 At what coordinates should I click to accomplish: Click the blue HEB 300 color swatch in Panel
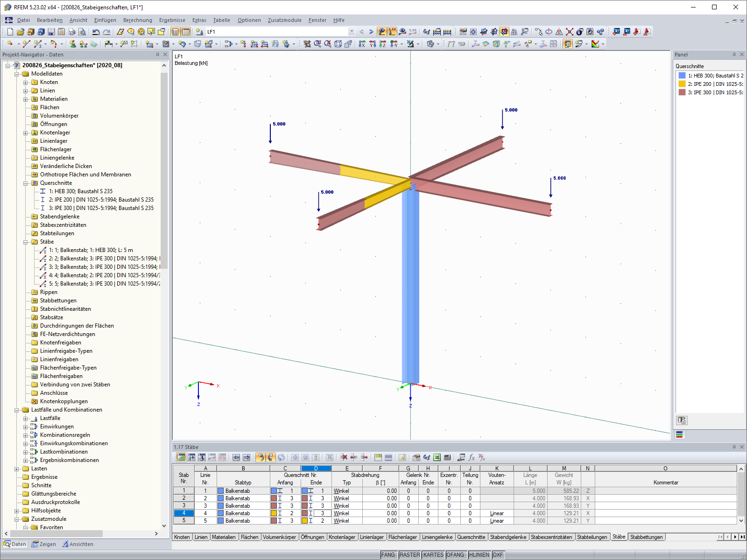682,76
